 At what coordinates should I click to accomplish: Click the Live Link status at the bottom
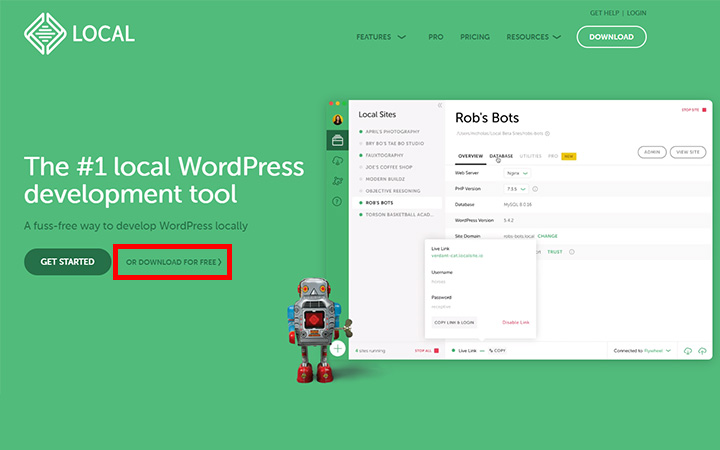465,350
